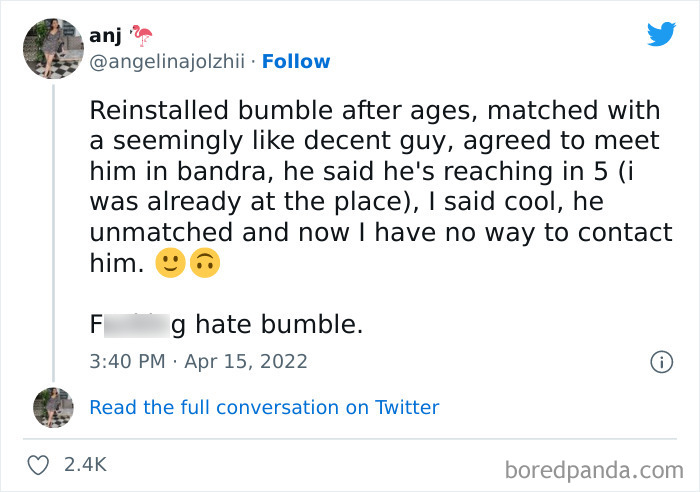Click the blurred censored word

click(x=134, y=325)
